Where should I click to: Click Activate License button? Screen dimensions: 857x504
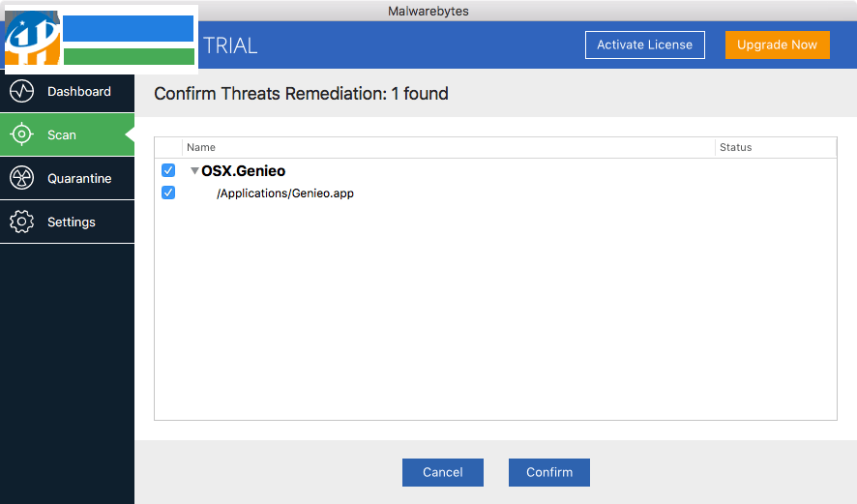645,44
